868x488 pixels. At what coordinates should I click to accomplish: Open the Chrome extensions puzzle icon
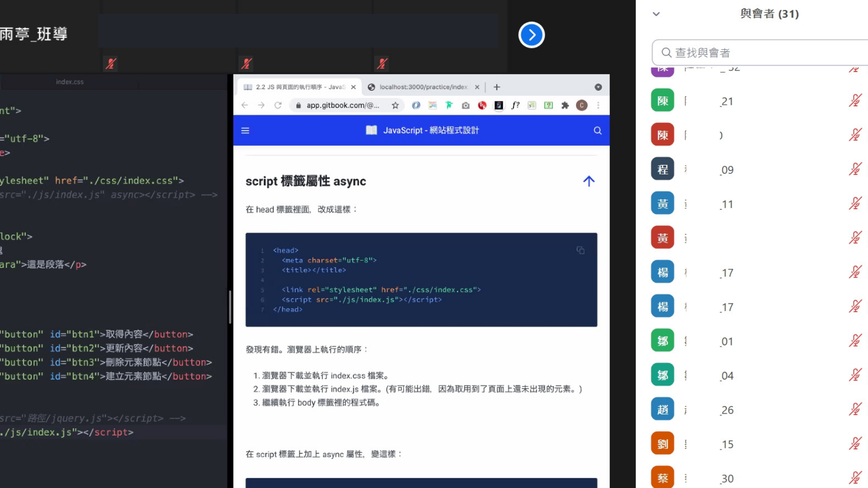click(x=565, y=105)
